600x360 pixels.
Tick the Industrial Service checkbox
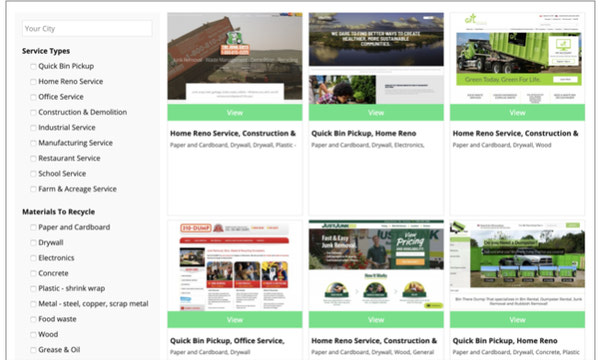pos(33,128)
